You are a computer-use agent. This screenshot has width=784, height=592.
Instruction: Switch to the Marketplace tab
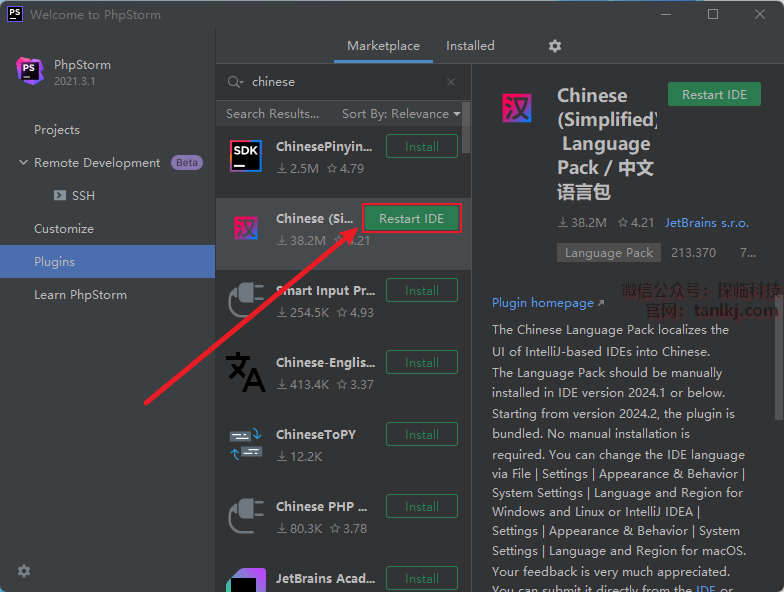pyautogui.click(x=384, y=46)
